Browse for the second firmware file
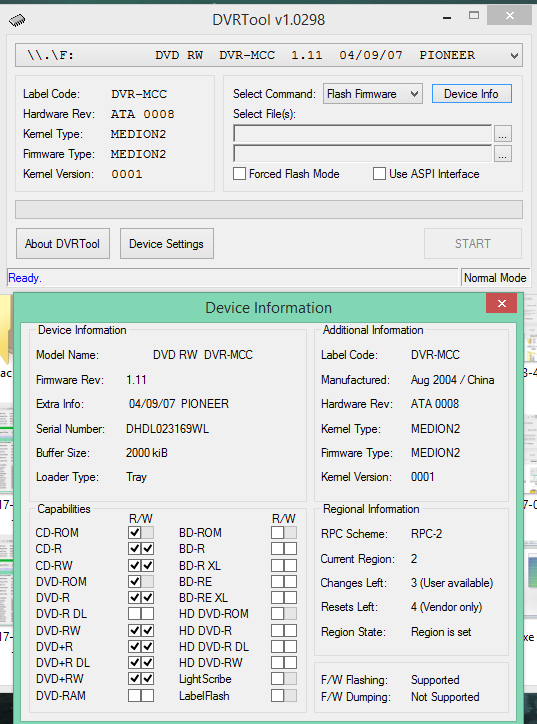Viewport: 537px width, 724px height. [502, 154]
